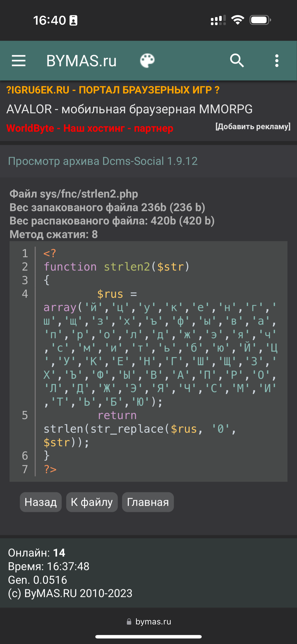Tap the BYMAS.ru site title

(x=81, y=61)
